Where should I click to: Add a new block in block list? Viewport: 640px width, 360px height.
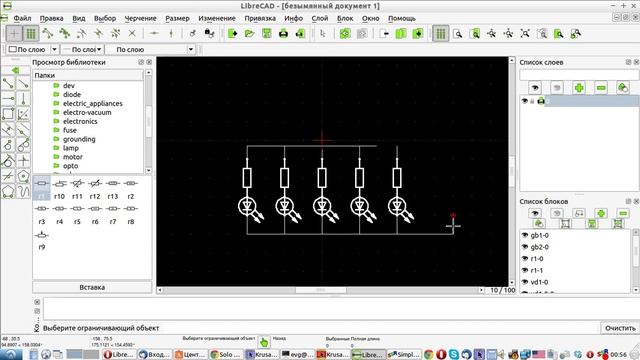(x=601, y=213)
